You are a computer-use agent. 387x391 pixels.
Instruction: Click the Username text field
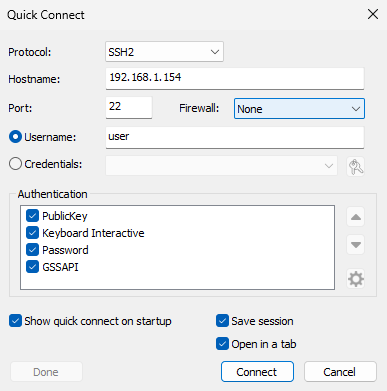coord(235,137)
